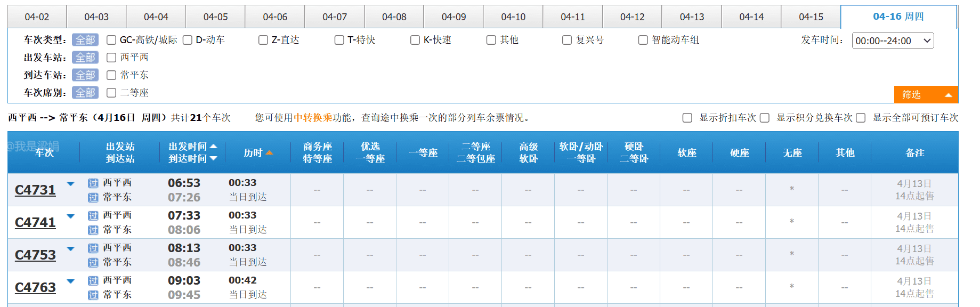
Task: Sort ascending by 出发时间 up arrow
Action: tap(214, 146)
